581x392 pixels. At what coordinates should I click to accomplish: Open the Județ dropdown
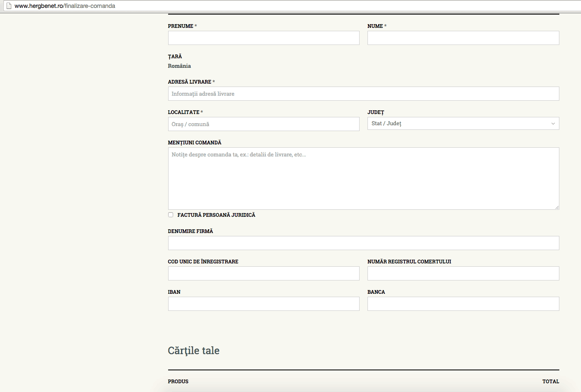tap(458, 124)
